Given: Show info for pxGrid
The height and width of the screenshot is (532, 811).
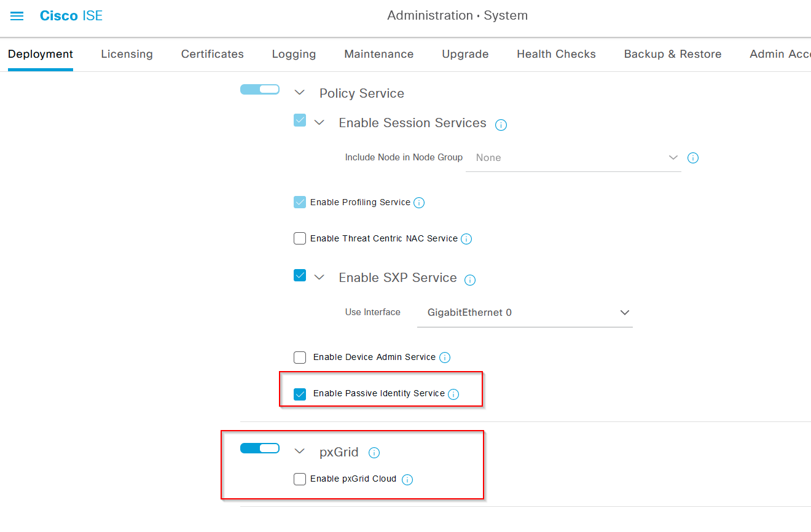Looking at the screenshot, I should [374, 453].
